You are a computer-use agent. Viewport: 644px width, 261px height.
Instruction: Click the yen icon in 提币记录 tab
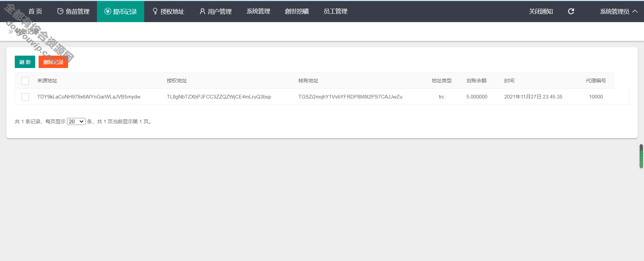click(108, 11)
